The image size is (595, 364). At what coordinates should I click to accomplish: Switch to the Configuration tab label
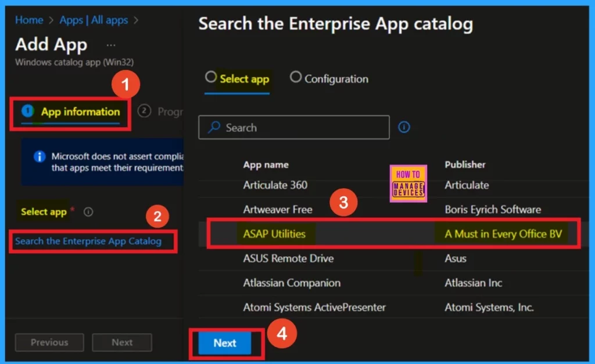click(x=336, y=79)
